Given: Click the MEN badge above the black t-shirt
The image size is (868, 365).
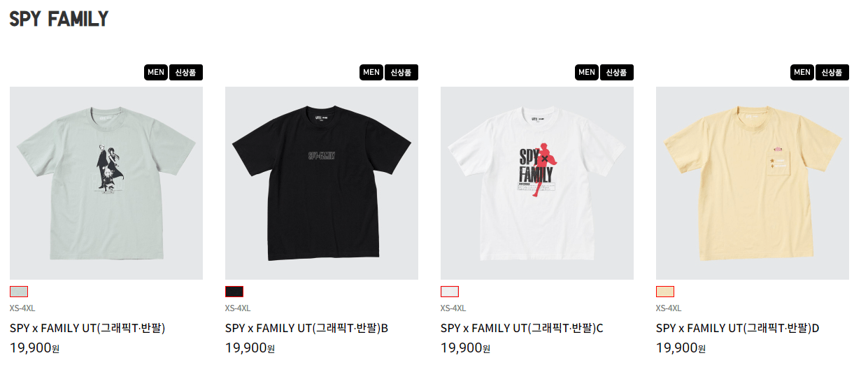Looking at the screenshot, I should pyautogui.click(x=371, y=72).
